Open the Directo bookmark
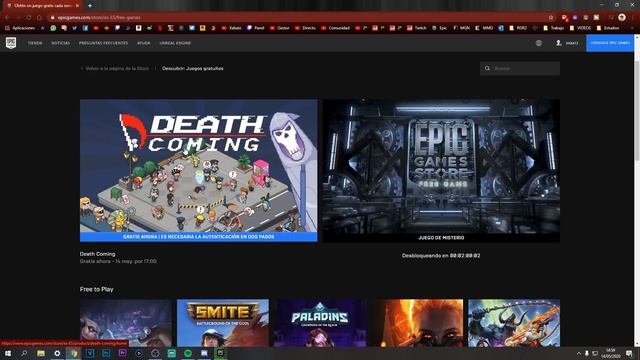 [305, 28]
